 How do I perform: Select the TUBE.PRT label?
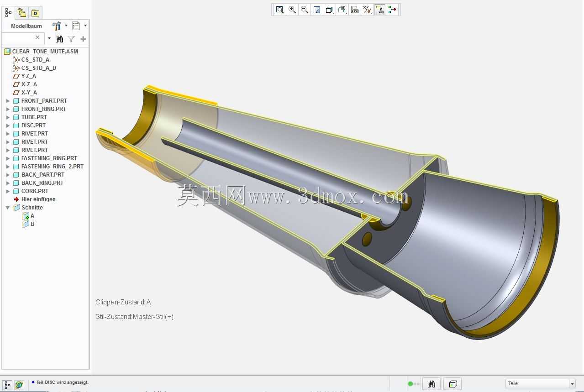click(34, 117)
